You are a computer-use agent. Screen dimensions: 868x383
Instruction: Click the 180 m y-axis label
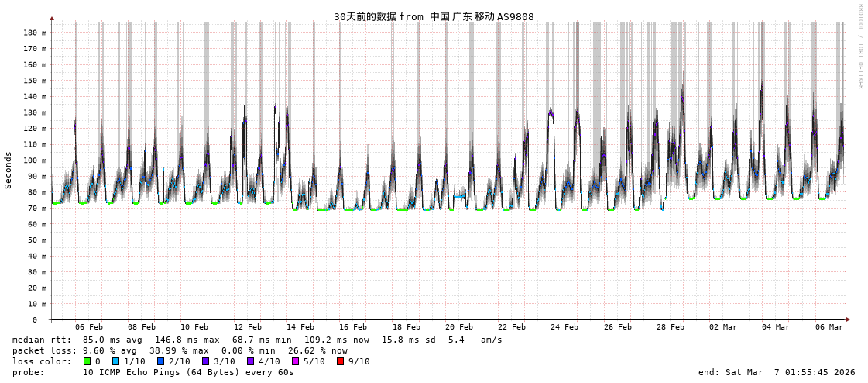(34, 33)
